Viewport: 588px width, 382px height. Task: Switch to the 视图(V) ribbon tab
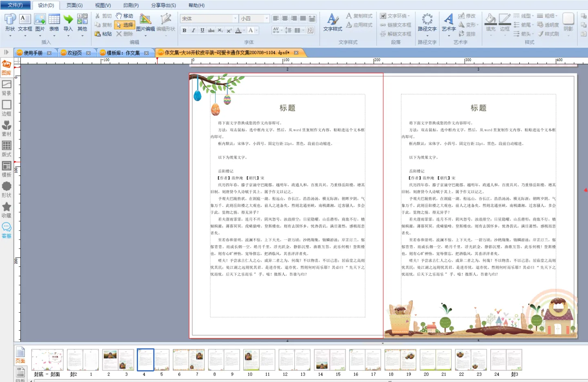103,5
